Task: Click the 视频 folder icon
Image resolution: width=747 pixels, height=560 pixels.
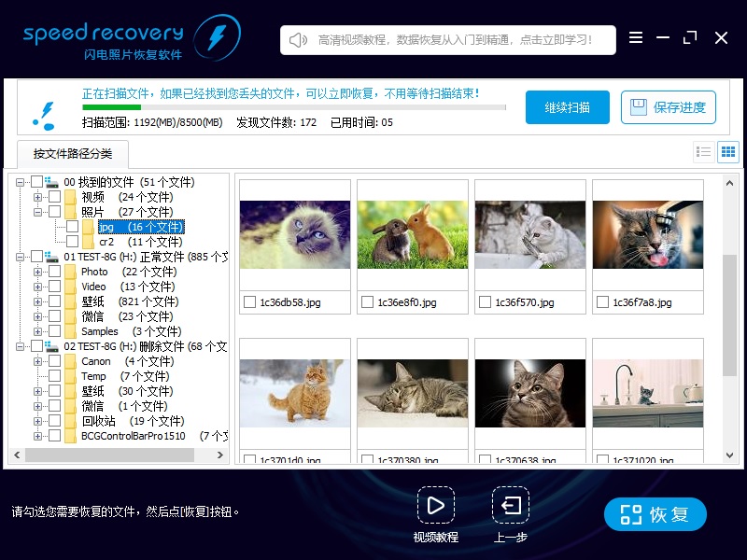Action: tap(71, 197)
